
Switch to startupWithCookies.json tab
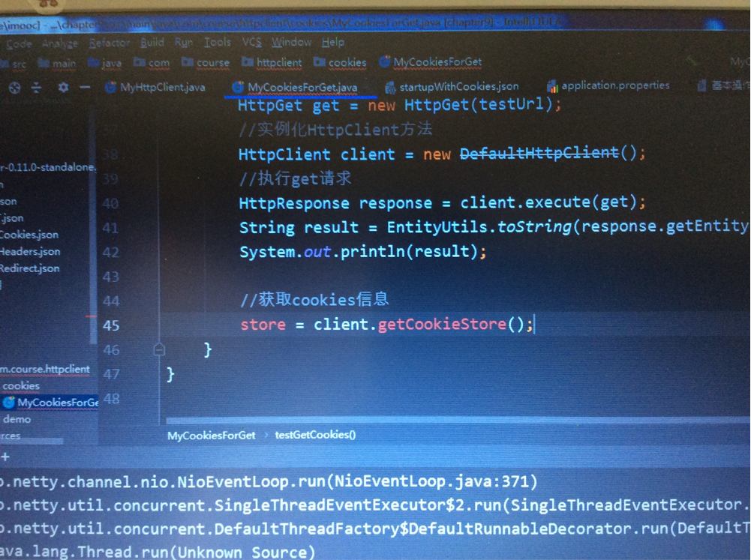(452, 87)
